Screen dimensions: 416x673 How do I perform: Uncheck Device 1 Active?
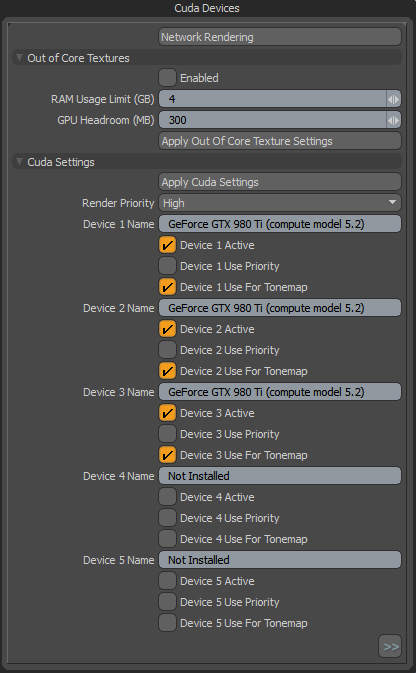point(167,245)
